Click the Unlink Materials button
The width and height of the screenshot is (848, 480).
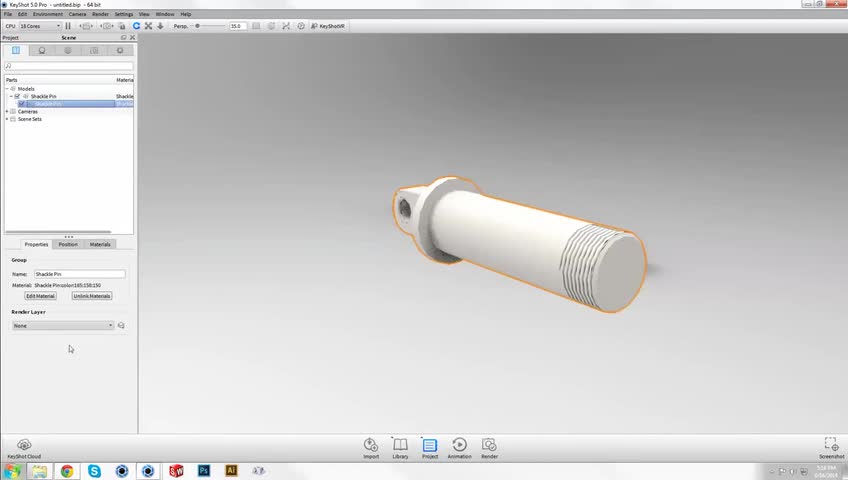tap(92, 296)
